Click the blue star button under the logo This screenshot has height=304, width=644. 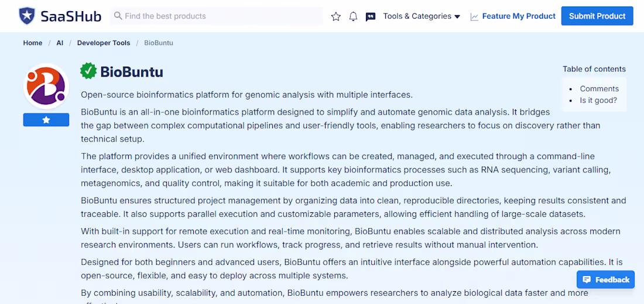click(46, 120)
